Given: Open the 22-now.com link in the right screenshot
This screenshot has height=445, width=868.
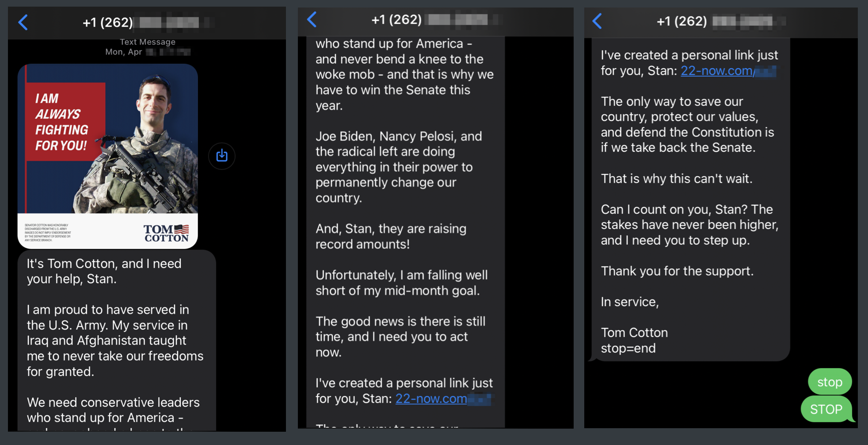Looking at the screenshot, I should pos(716,71).
